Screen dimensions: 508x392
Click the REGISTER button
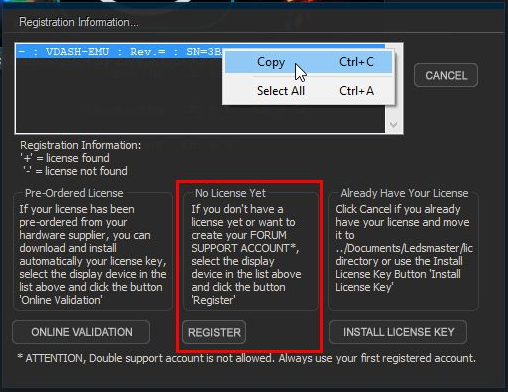214,332
